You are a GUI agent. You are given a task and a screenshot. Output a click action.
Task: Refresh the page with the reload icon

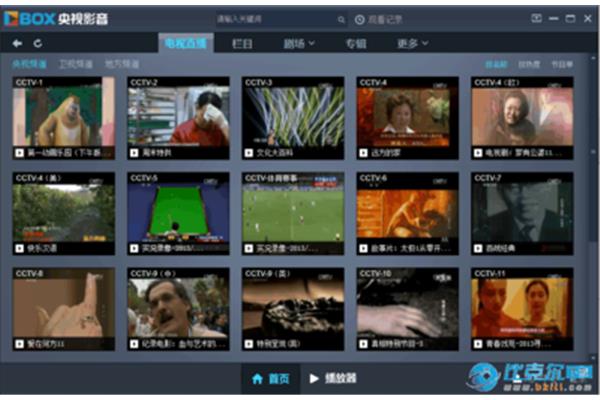pos(38,44)
